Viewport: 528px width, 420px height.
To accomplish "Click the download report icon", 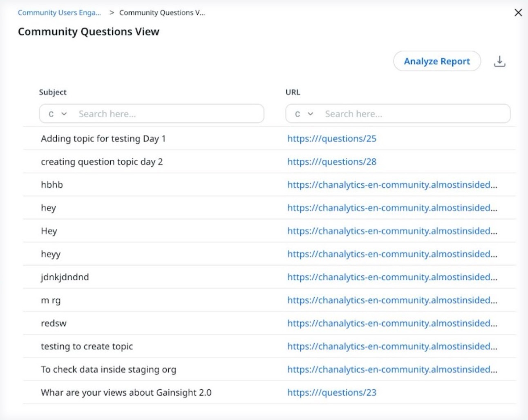I will (499, 61).
